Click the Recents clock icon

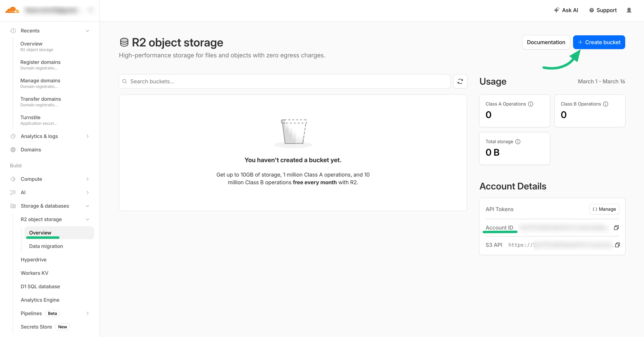13,31
